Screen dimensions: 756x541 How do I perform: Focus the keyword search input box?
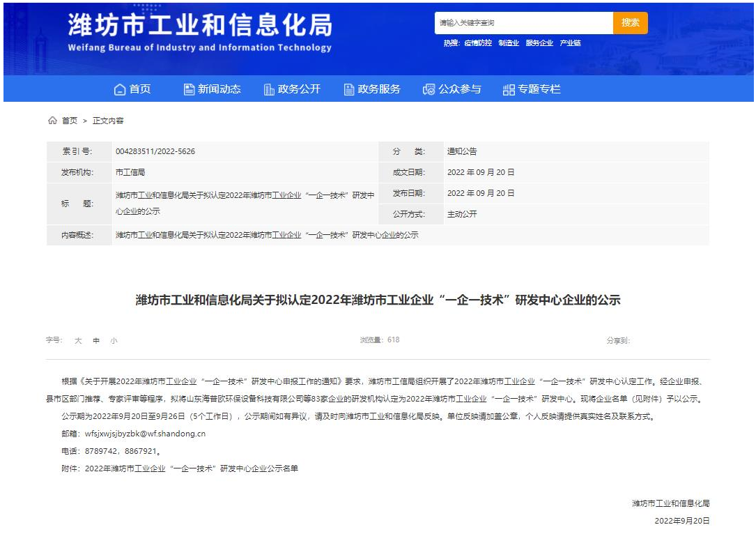(x=523, y=23)
